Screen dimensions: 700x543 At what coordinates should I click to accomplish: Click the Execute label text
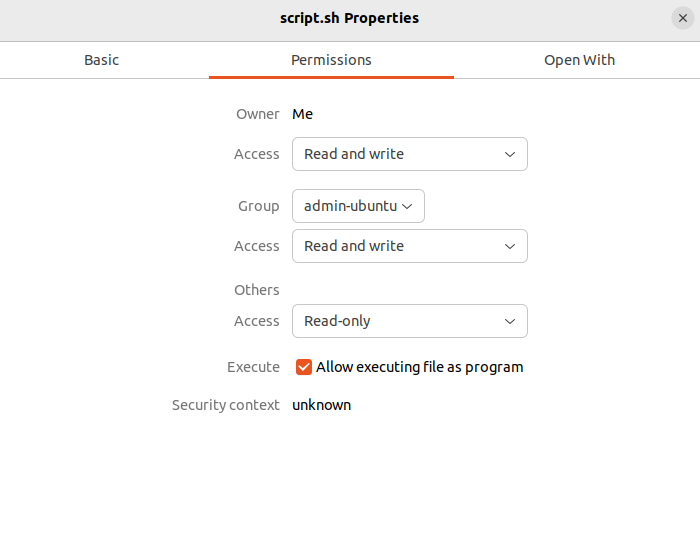coord(253,367)
